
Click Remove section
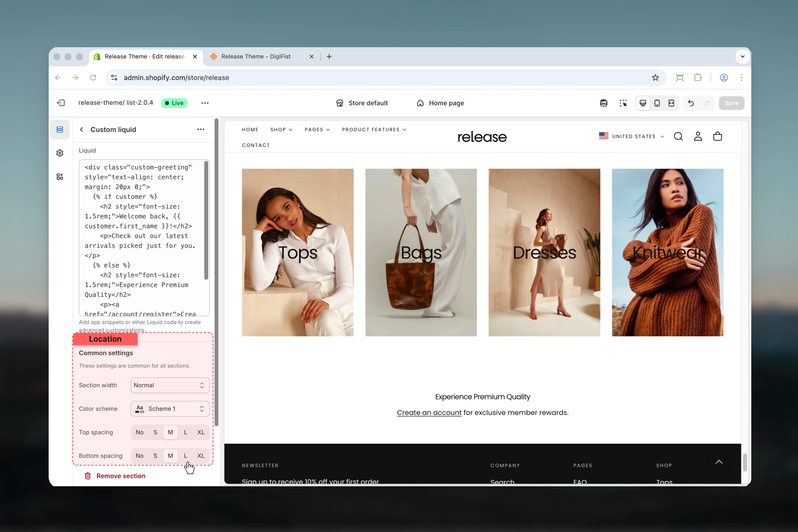115,476
